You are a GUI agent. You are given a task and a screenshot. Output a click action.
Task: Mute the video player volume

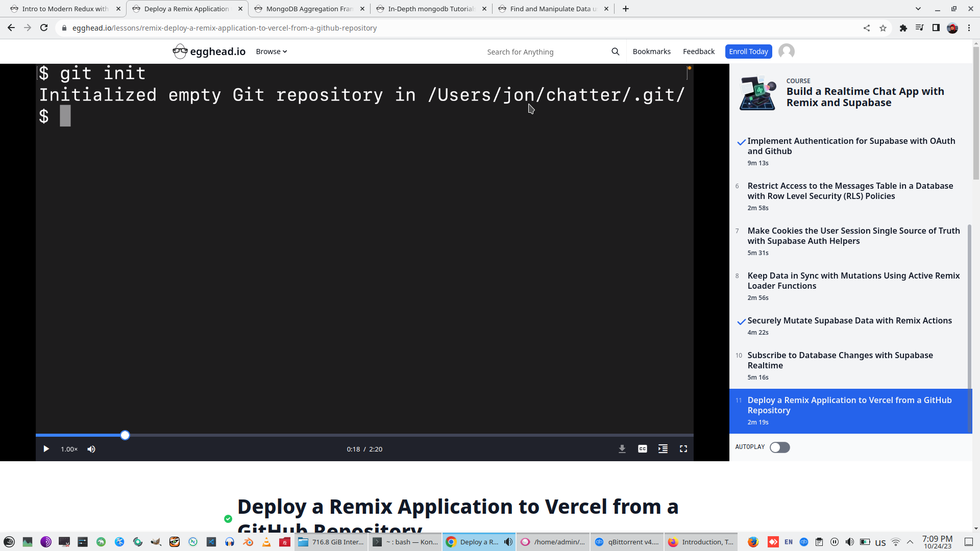91,449
